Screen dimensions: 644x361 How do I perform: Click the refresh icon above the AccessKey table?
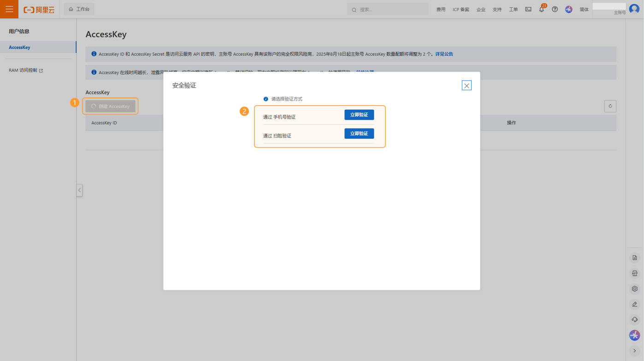610,106
